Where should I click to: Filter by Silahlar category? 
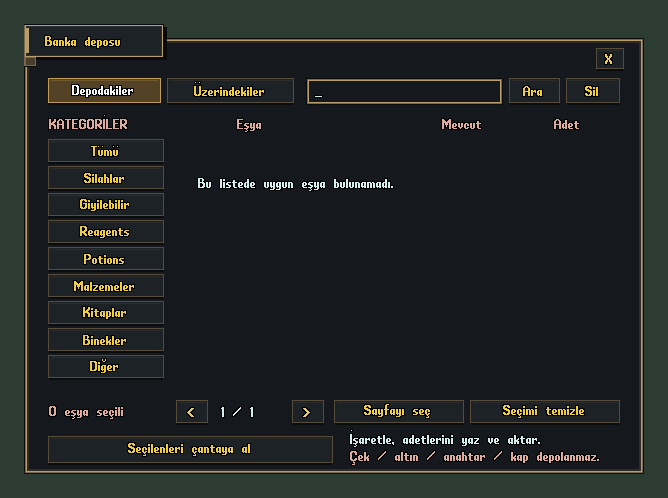pyautogui.click(x=106, y=177)
